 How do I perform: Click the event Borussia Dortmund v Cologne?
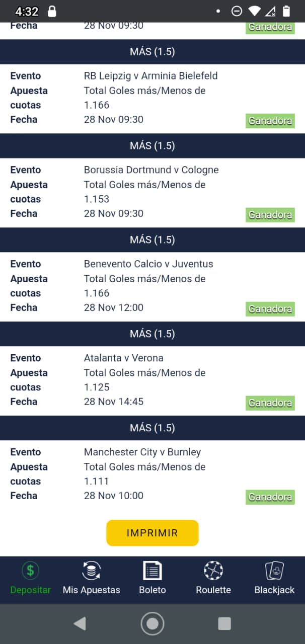[x=151, y=170]
